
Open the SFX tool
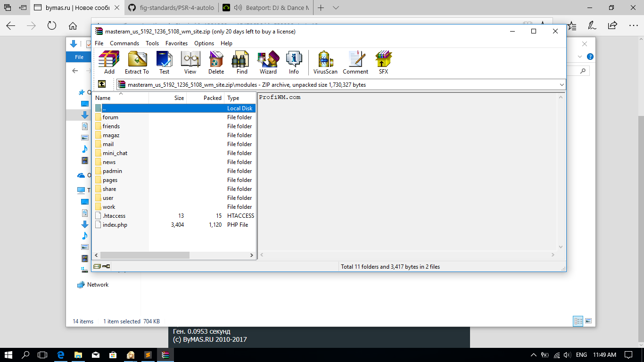coord(383,62)
